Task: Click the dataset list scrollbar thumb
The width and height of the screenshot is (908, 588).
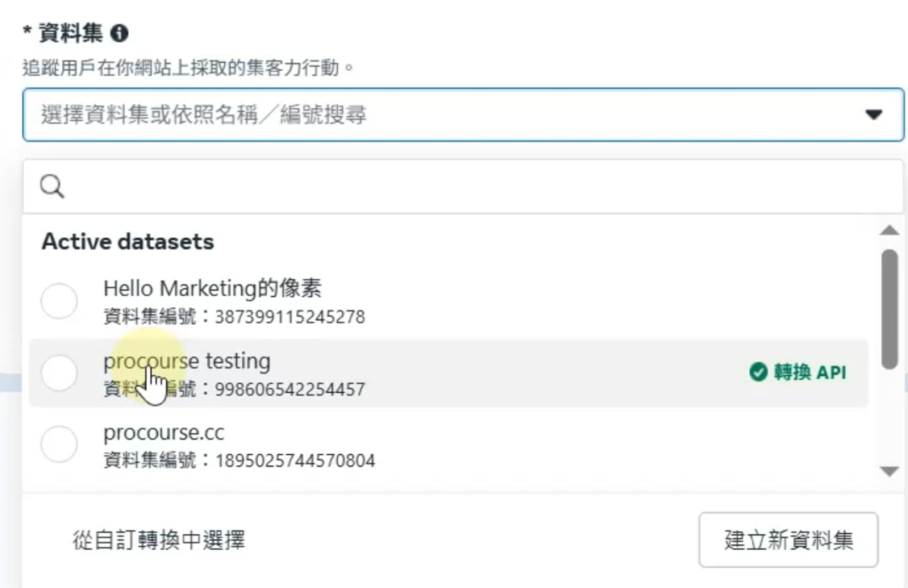Action: point(888,309)
